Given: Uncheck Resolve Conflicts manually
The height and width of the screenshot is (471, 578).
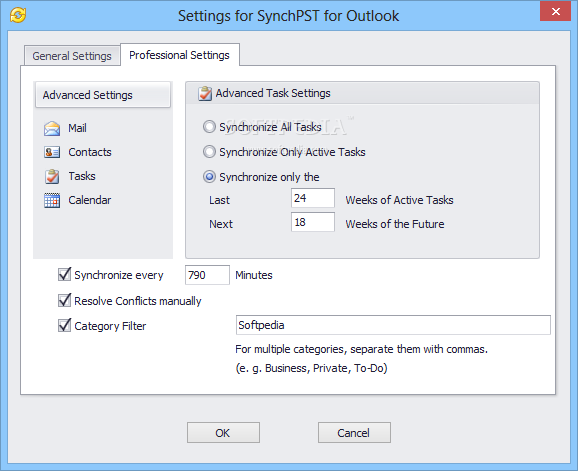Looking at the screenshot, I should [x=65, y=300].
